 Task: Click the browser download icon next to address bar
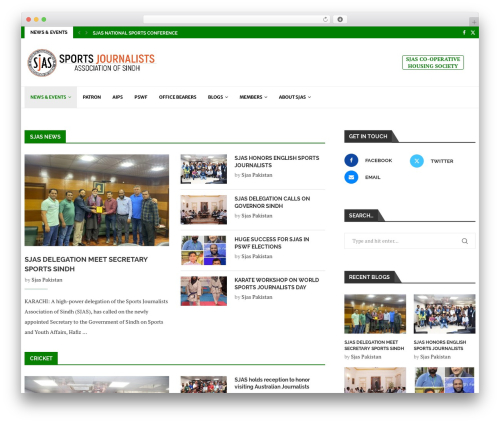click(340, 19)
